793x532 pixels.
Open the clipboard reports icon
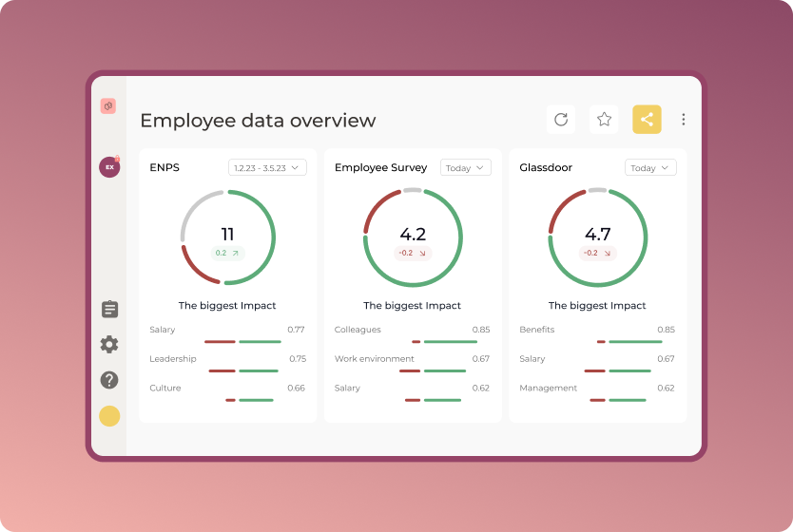click(x=109, y=309)
